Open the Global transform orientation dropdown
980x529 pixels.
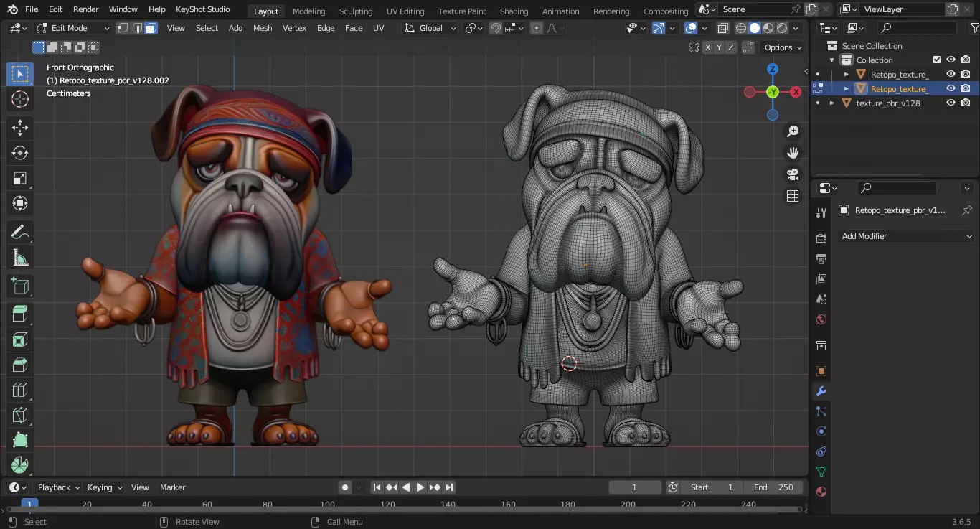pyautogui.click(x=430, y=28)
